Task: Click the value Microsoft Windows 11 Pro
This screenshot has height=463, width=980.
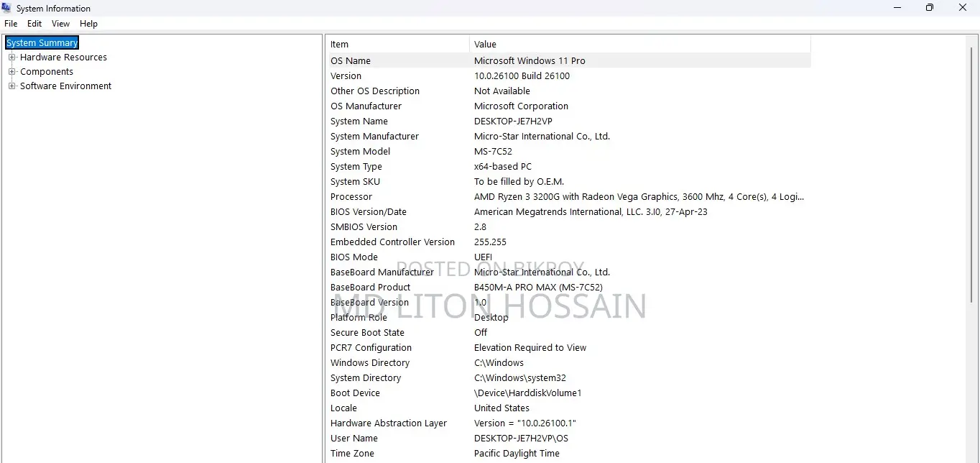Action: click(530, 61)
